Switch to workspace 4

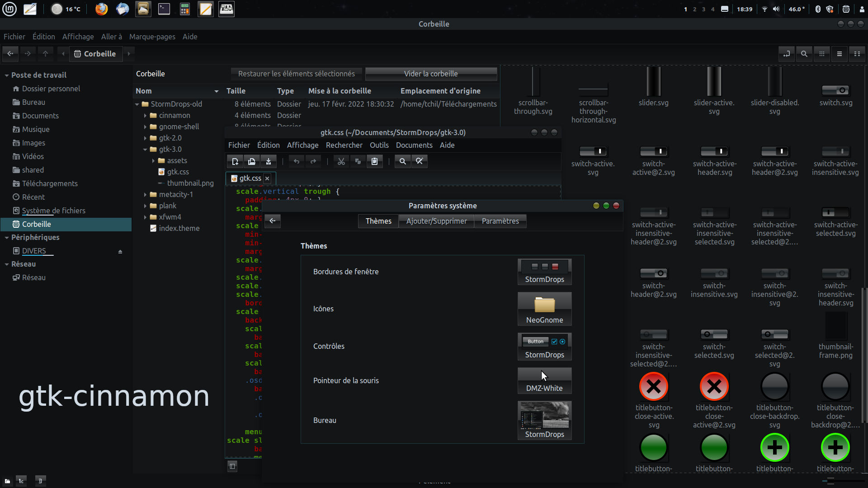pyautogui.click(x=713, y=9)
